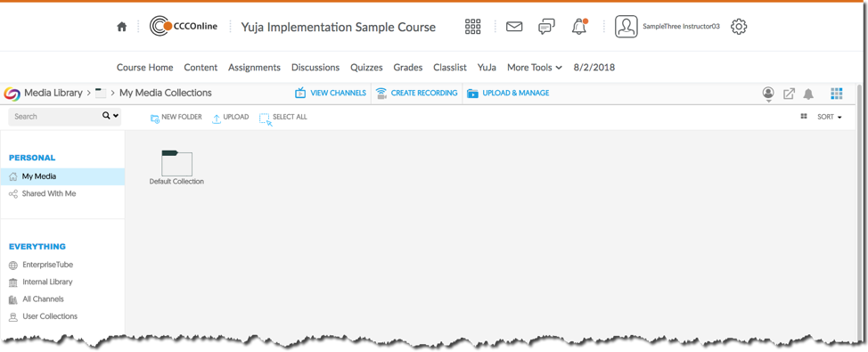Image resolution: width=868 pixels, height=352 pixels.
Task: Open Classlist in the navbar
Action: point(450,68)
